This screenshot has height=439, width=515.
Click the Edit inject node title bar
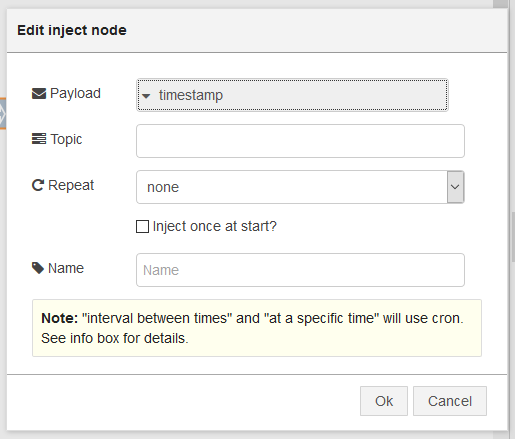pyautogui.click(x=257, y=31)
